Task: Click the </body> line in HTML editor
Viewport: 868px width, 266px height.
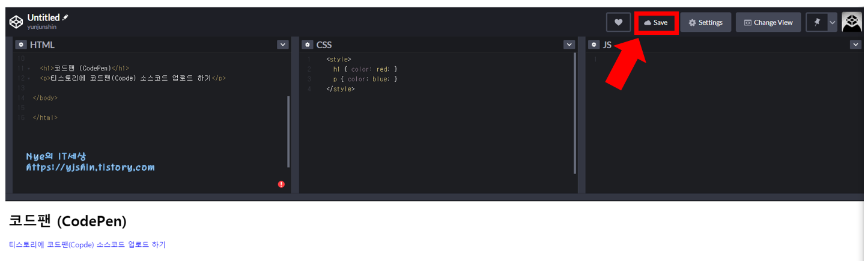Action: (45, 97)
